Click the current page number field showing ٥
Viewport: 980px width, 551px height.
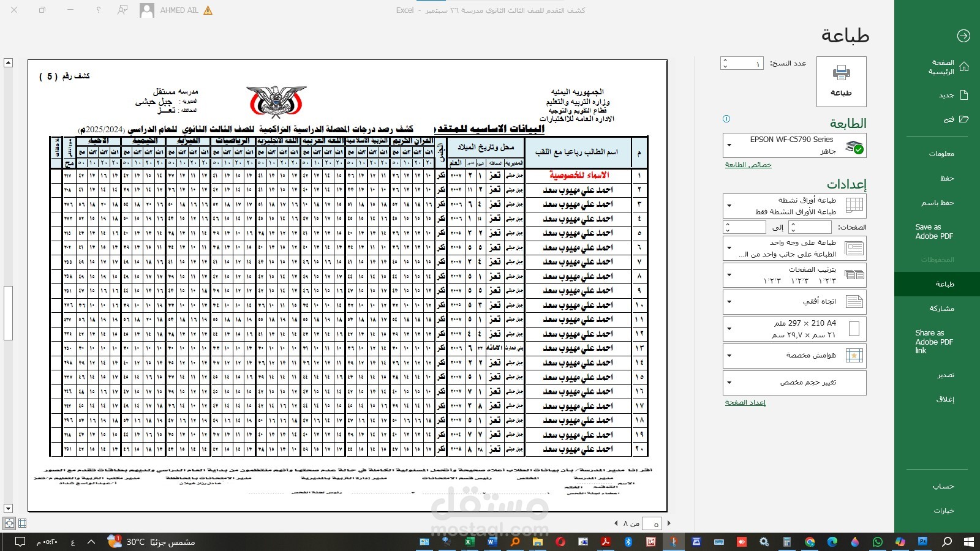click(x=652, y=523)
